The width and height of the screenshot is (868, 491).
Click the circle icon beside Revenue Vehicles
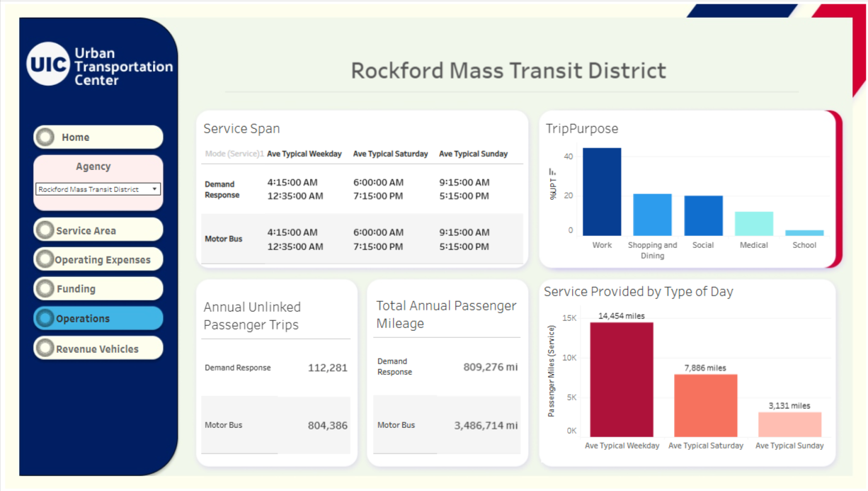point(45,349)
